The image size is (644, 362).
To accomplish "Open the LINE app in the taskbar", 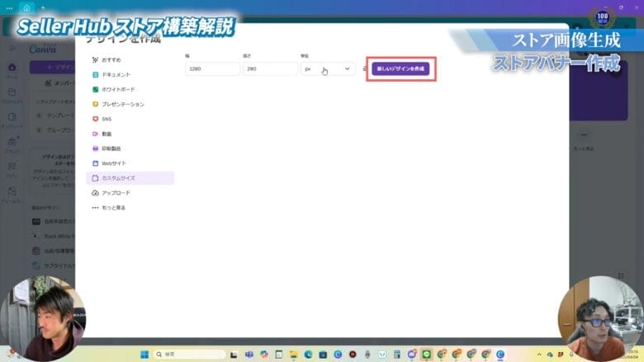I will click(x=426, y=355).
